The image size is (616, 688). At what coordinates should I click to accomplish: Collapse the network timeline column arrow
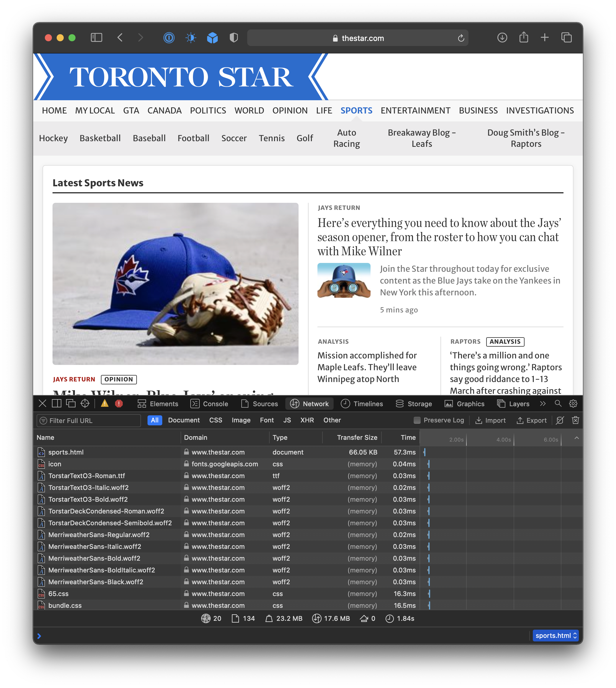[x=576, y=438]
